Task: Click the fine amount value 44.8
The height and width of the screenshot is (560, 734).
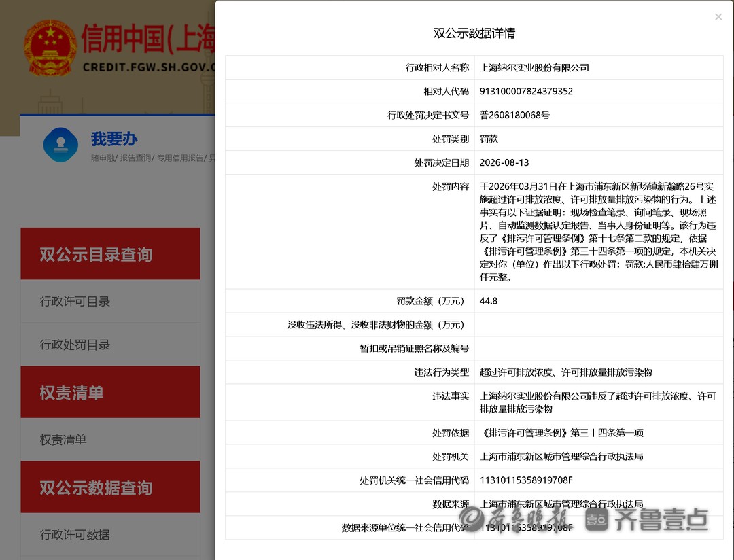Action: (x=488, y=300)
